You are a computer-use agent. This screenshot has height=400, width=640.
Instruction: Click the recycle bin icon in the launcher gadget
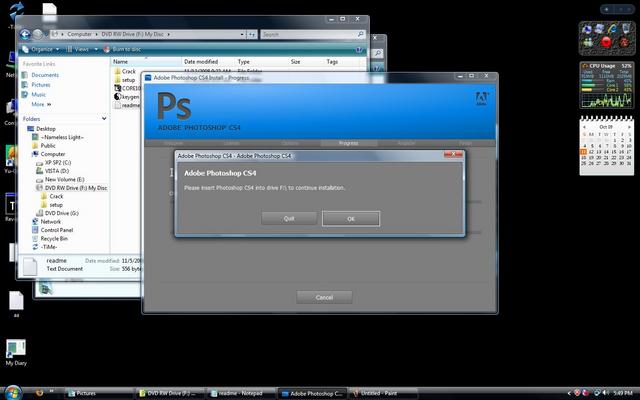tap(625, 29)
